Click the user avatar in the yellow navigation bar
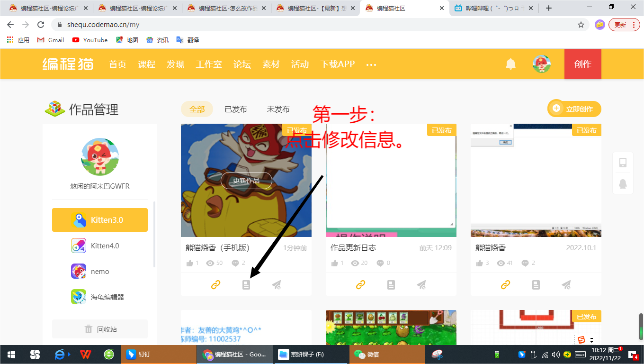The height and width of the screenshot is (364, 644). pyautogui.click(x=542, y=64)
